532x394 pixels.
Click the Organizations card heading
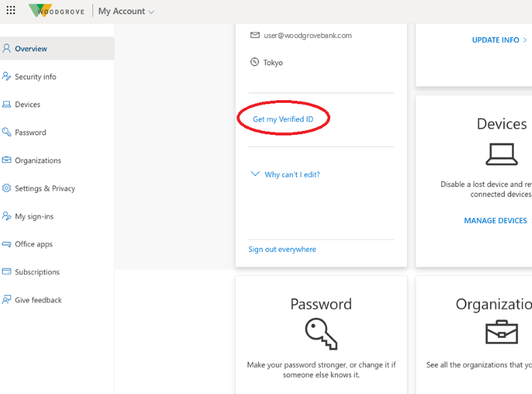pos(494,304)
